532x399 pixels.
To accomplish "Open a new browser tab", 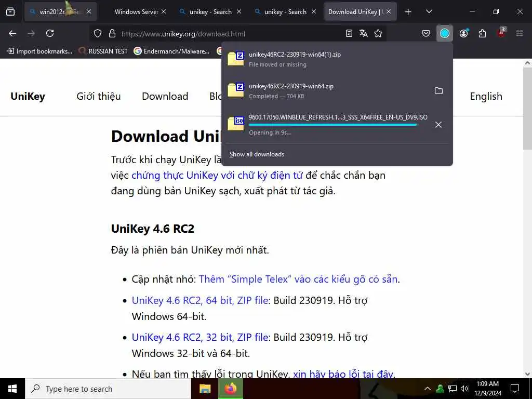I will [x=408, y=12].
